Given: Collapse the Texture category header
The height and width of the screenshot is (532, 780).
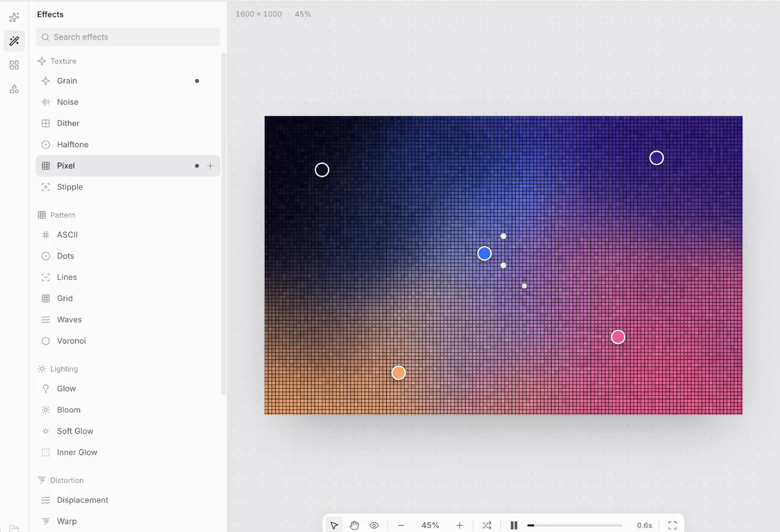Looking at the screenshot, I should (x=57, y=61).
